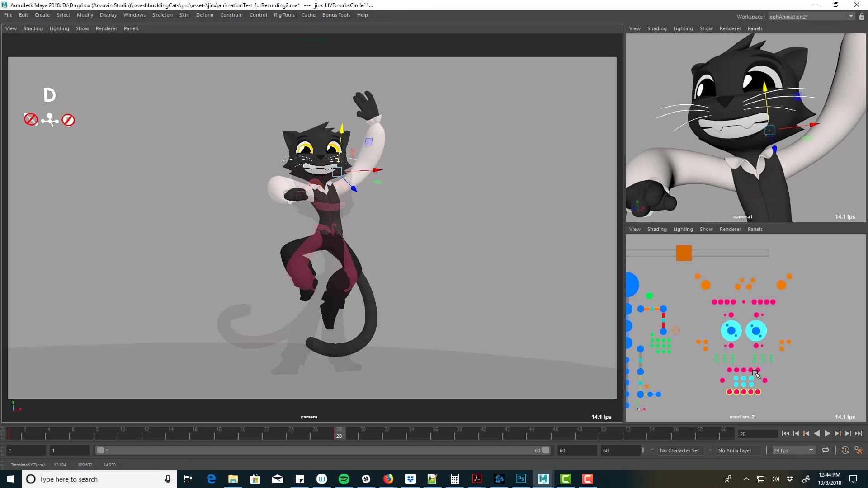Open the Rig Tools menu
The image size is (868, 488).
[284, 15]
